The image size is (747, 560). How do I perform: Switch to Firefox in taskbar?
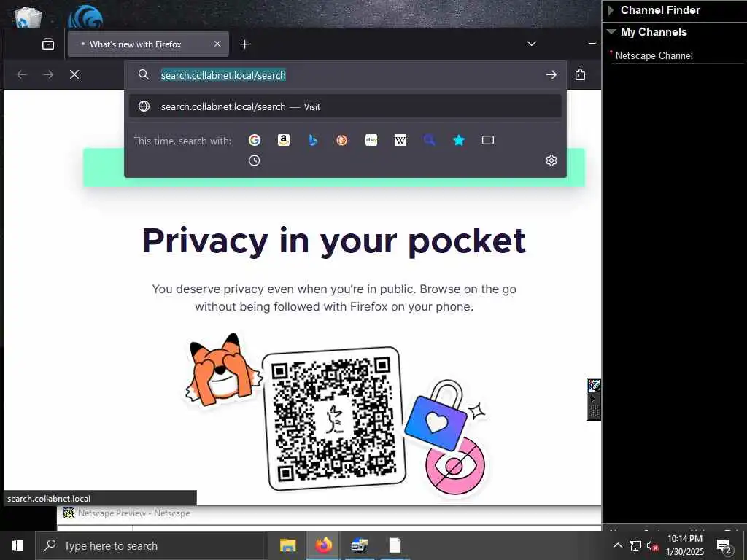coord(323,545)
